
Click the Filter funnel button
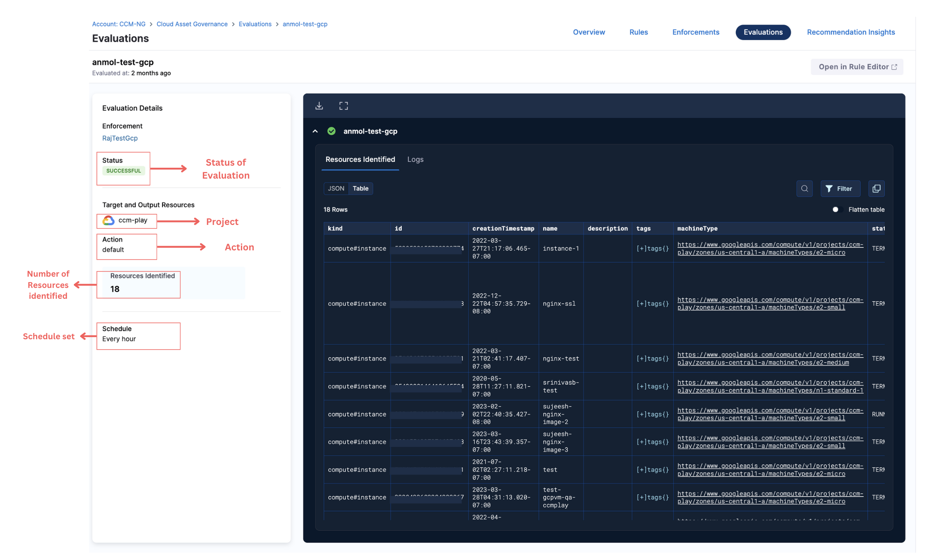point(839,189)
